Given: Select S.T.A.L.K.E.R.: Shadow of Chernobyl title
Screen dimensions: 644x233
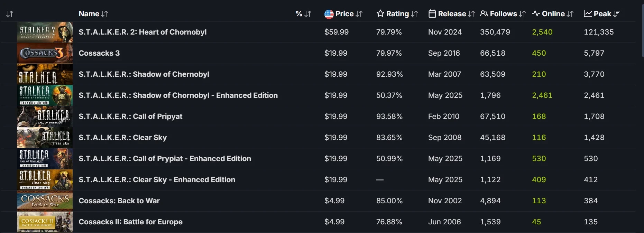Looking at the screenshot, I should coord(144,74).
